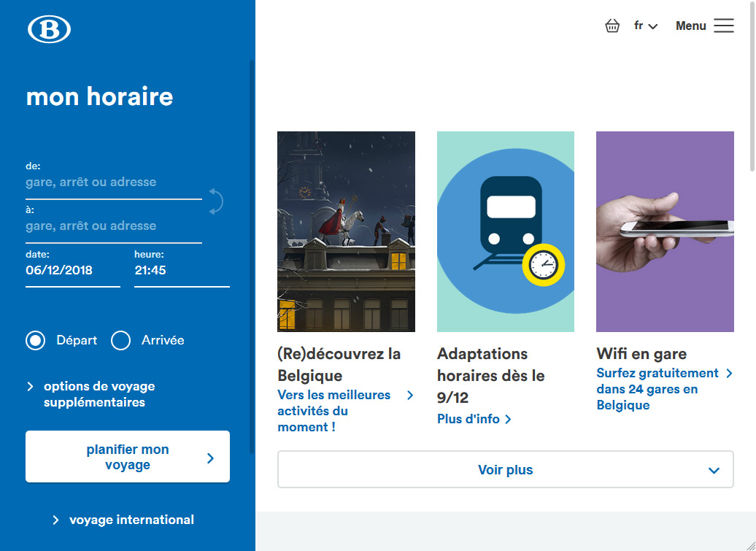
Task: Open voyage international link
Action: click(123, 520)
